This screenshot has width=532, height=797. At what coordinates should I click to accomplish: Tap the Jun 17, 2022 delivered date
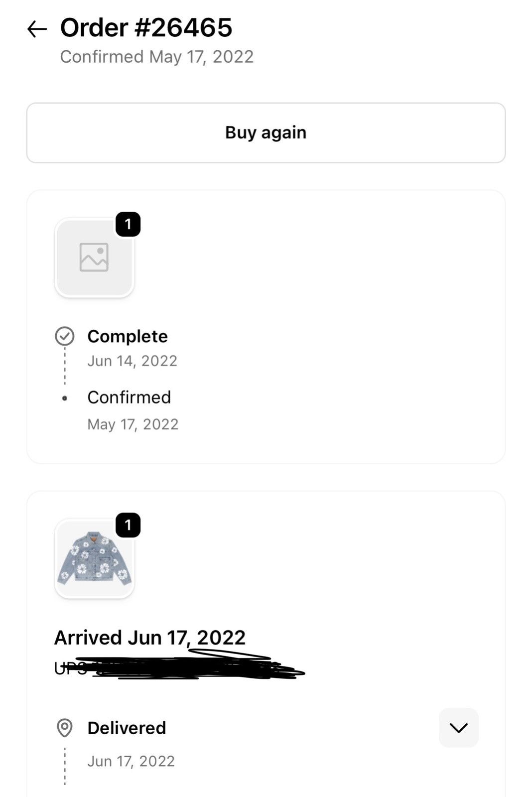[131, 761]
